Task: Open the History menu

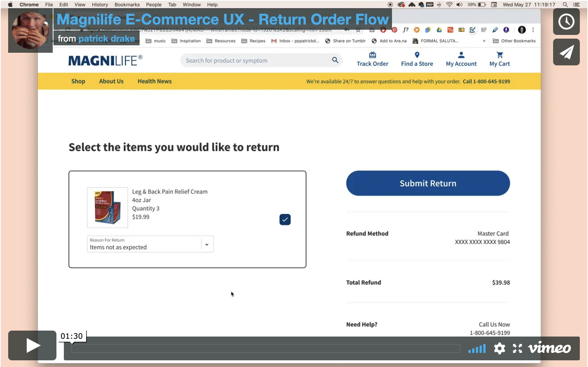Action: coord(100,4)
